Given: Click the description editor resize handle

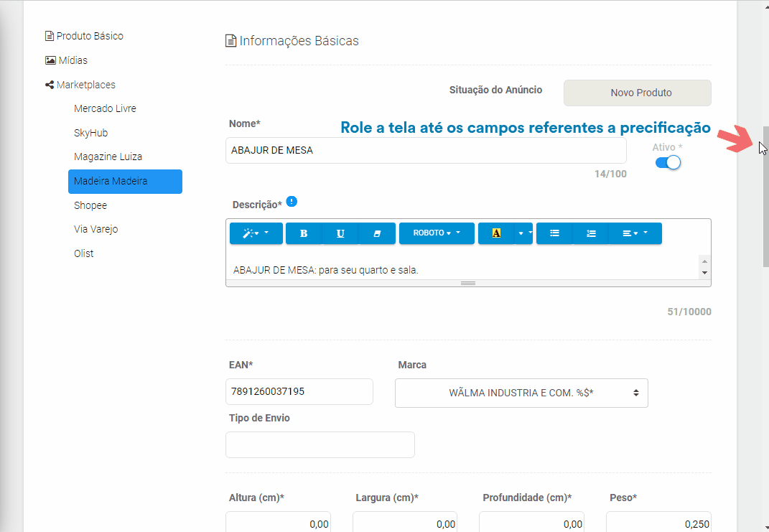Looking at the screenshot, I should (468, 284).
